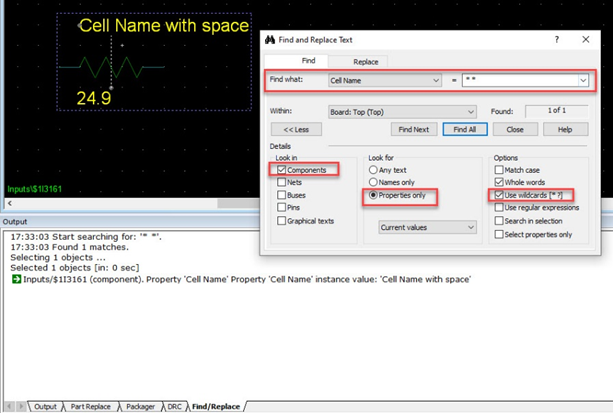Open the Within Board: Top dropdown
The width and height of the screenshot is (613, 413).
(402, 112)
